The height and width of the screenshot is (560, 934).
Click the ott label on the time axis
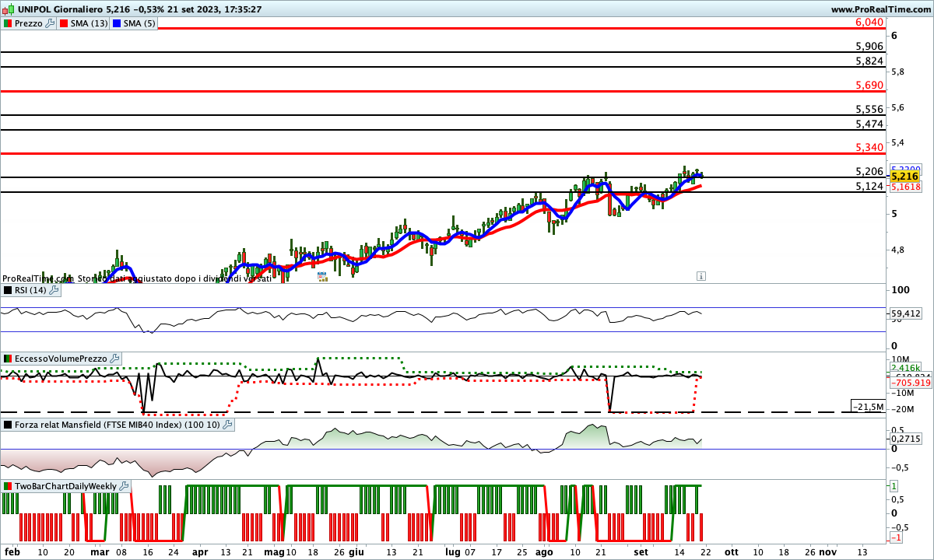coord(731,551)
